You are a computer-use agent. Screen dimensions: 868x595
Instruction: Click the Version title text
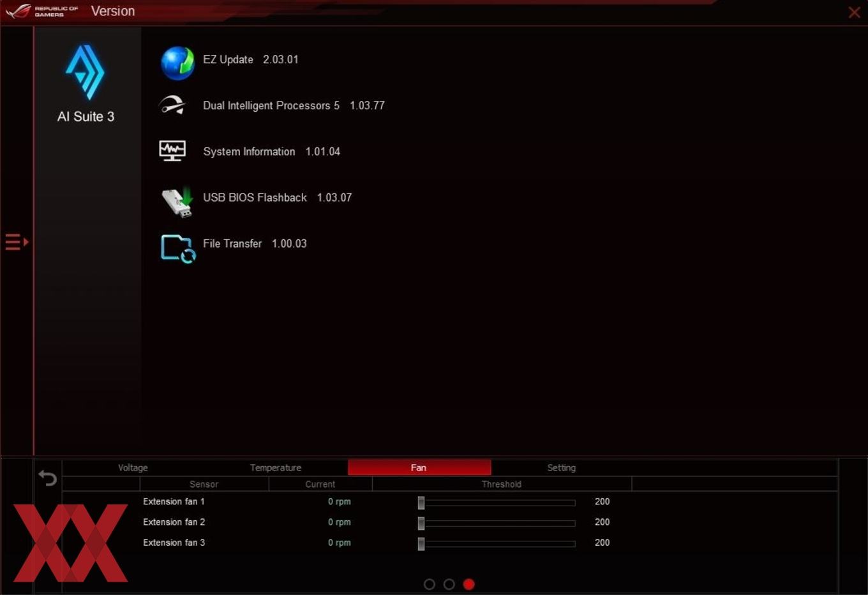(x=113, y=11)
